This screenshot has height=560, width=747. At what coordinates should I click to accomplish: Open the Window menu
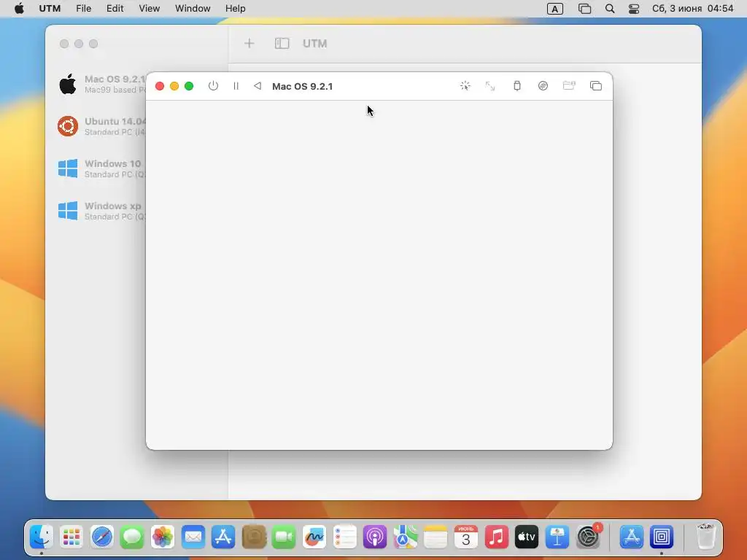tap(193, 9)
